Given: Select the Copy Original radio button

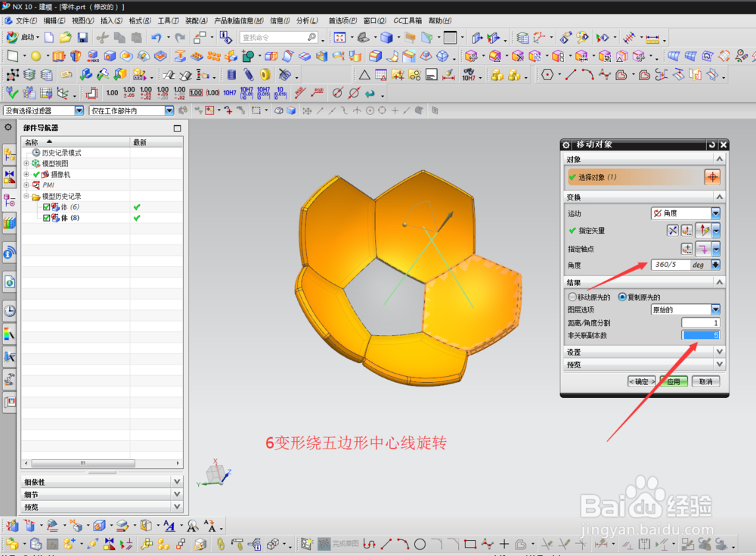Looking at the screenshot, I should [x=622, y=297].
